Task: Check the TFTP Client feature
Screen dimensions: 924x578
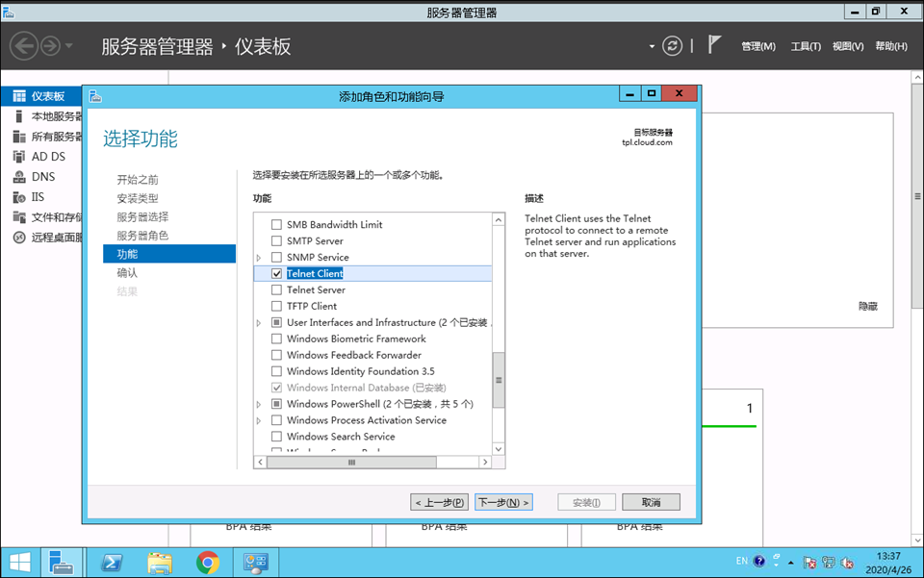Action: click(277, 307)
